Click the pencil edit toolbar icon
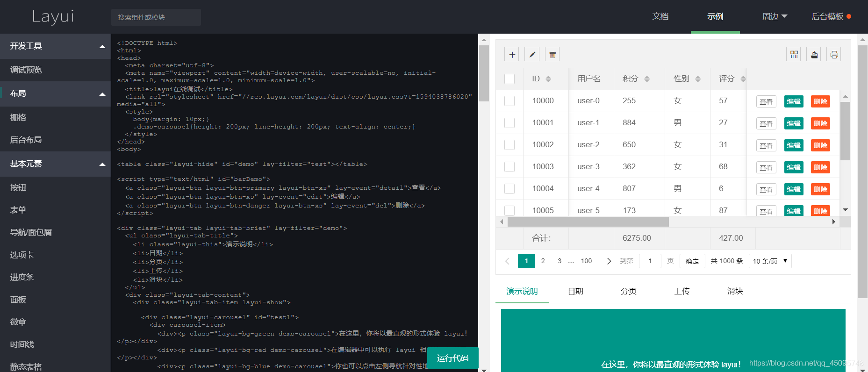Image resolution: width=868 pixels, height=372 pixels. 532,55
